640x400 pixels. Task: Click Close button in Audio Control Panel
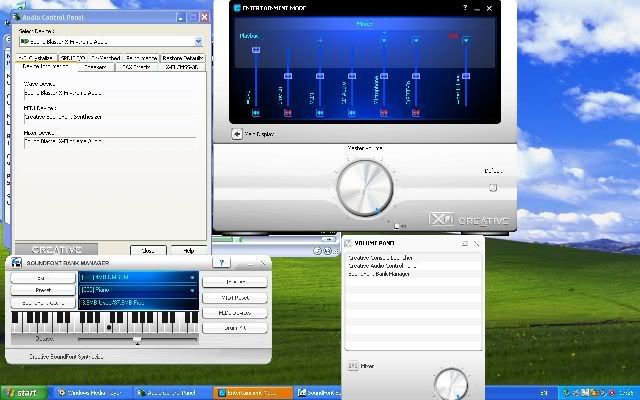tap(148, 251)
